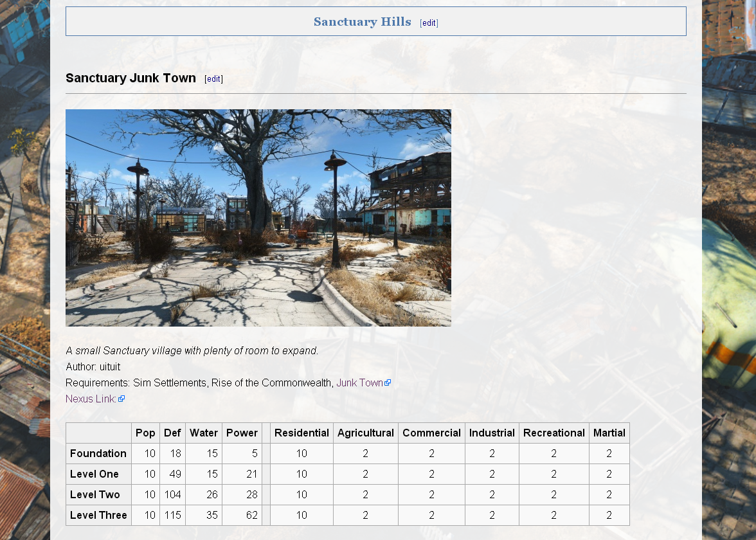Click the Author: uituit line
The image size is (756, 540).
93,367
